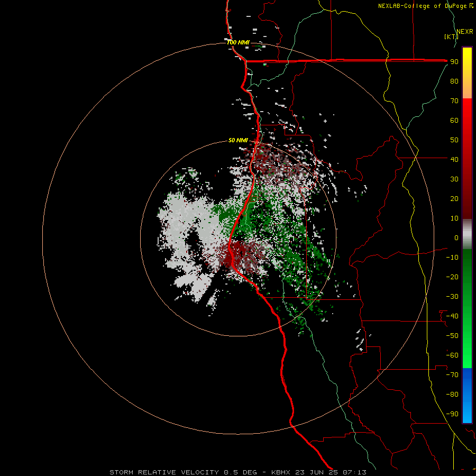Viewport: 476px width, 476px height.
Task: Select the positive 70 knot scale value
Action: (454, 101)
